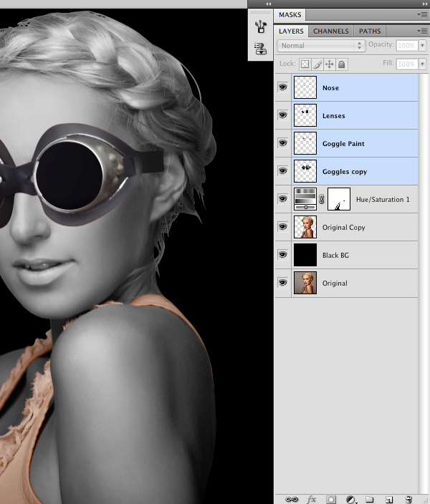The width and height of the screenshot is (430, 504).
Task: Click the Goggles copy layer thumbnail
Action: [305, 171]
